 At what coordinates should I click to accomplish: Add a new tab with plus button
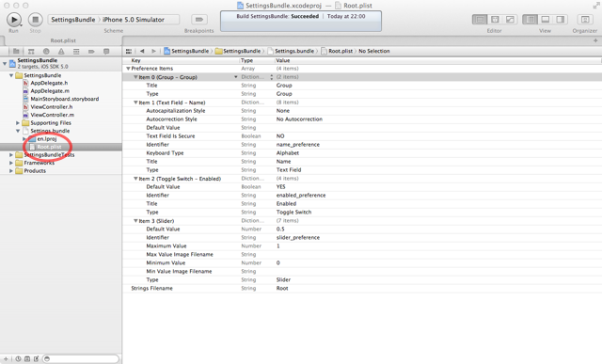(x=595, y=40)
